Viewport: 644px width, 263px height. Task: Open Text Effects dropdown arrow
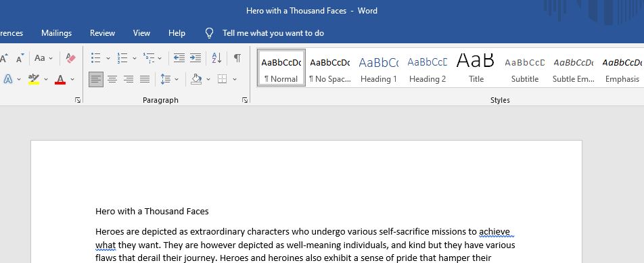click(19, 79)
